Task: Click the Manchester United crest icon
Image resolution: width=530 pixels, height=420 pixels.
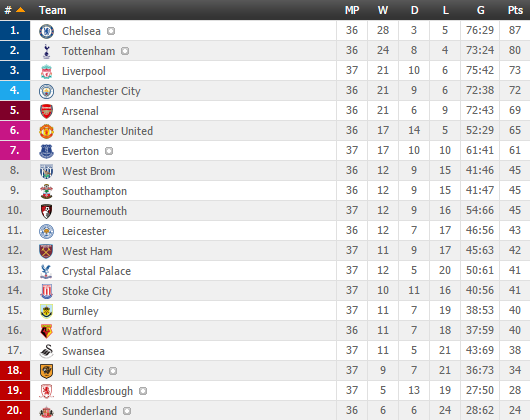Action: [x=46, y=131]
